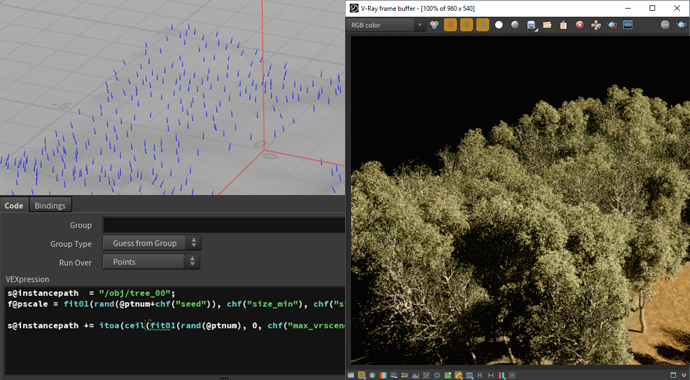Switch to the Bindings tab
The image size is (690, 380).
coord(50,205)
